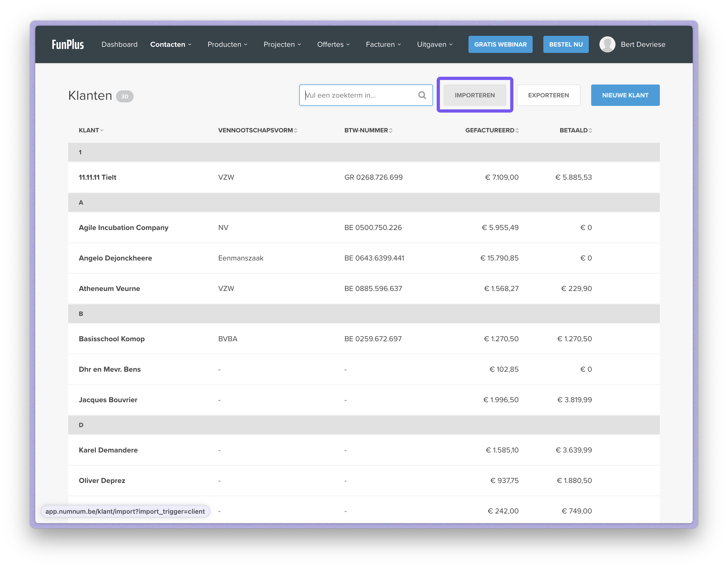Click the search magnifier icon
This screenshot has width=728, height=568.
422,95
